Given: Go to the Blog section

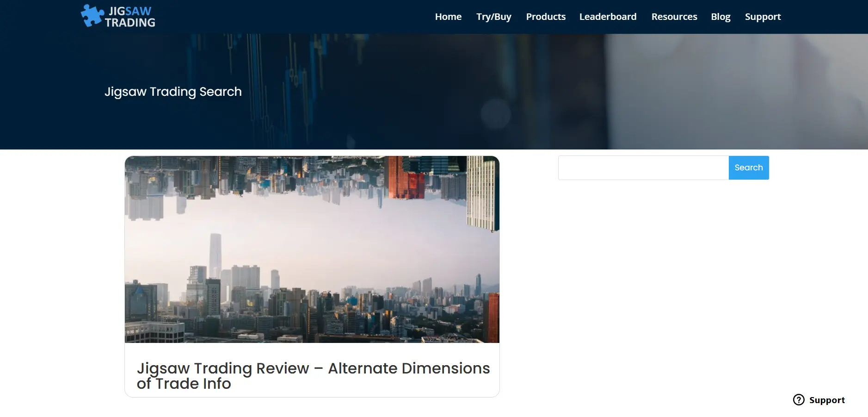Looking at the screenshot, I should tap(720, 16).
